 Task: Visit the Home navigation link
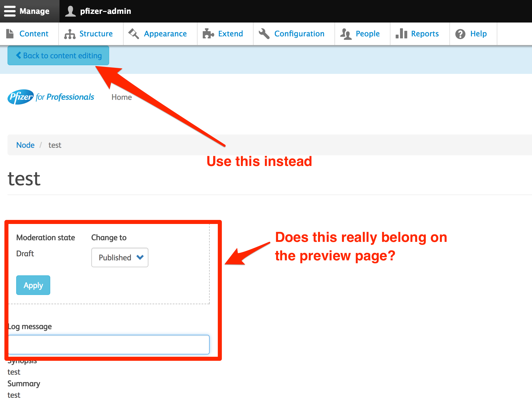click(122, 97)
